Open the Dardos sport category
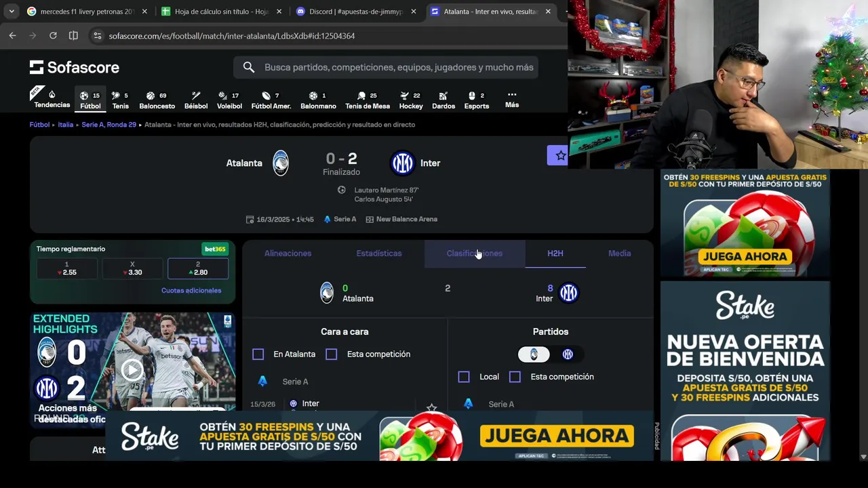This screenshot has width=868, height=488. (443, 100)
